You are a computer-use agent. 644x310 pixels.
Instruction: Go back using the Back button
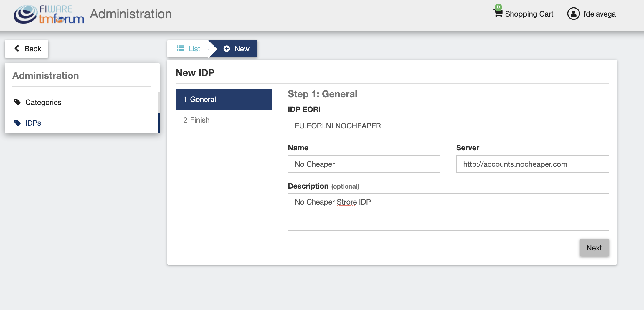point(27,49)
